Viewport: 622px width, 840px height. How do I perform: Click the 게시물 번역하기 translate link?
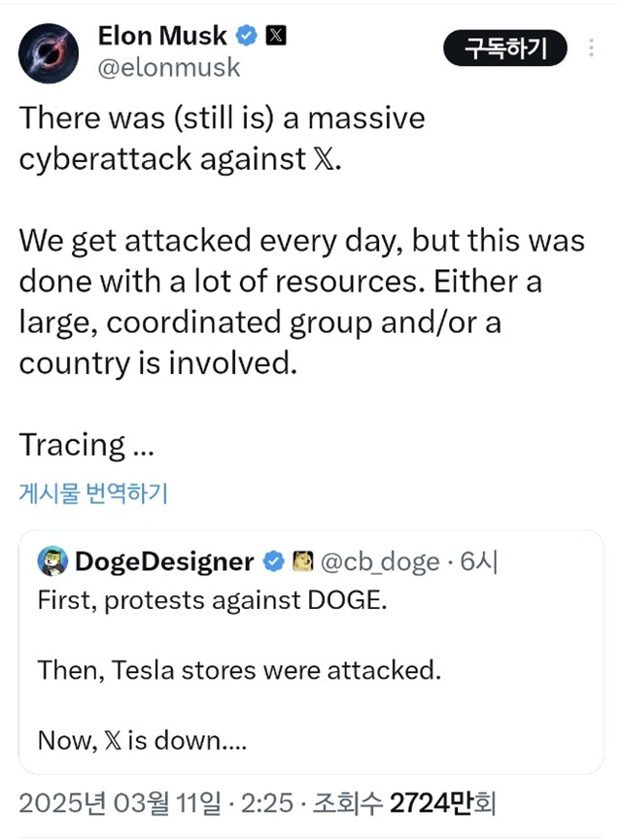[92, 493]
